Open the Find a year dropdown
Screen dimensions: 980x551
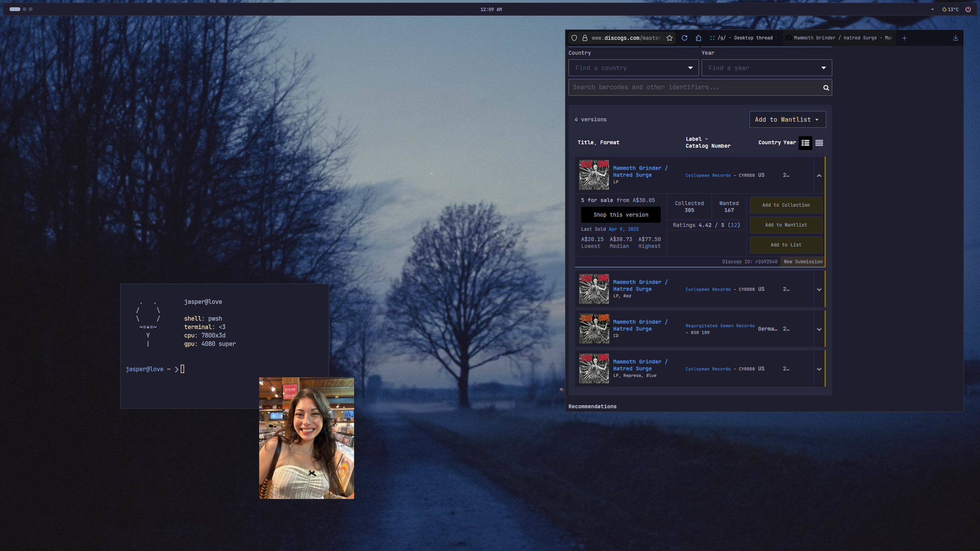[766, 68]
